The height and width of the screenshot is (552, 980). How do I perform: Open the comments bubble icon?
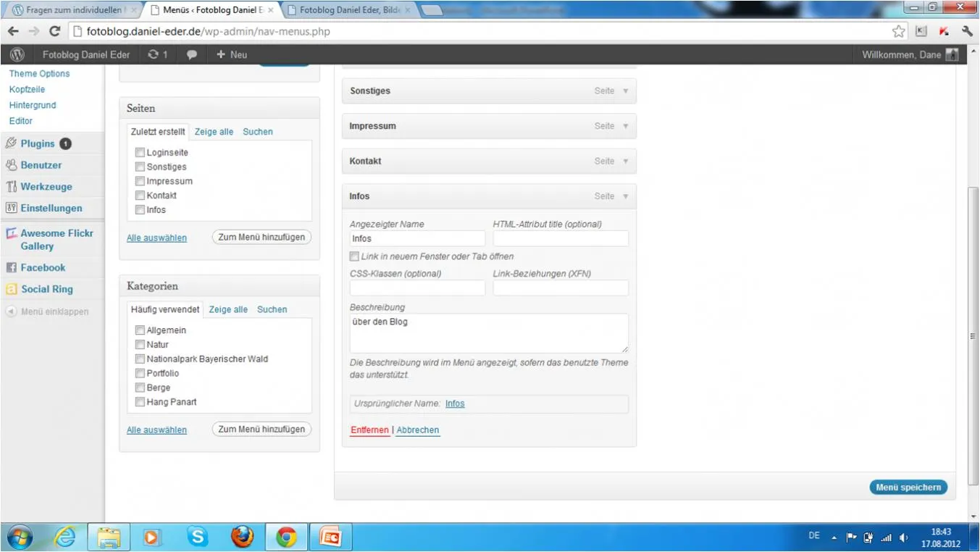point(192,54)
